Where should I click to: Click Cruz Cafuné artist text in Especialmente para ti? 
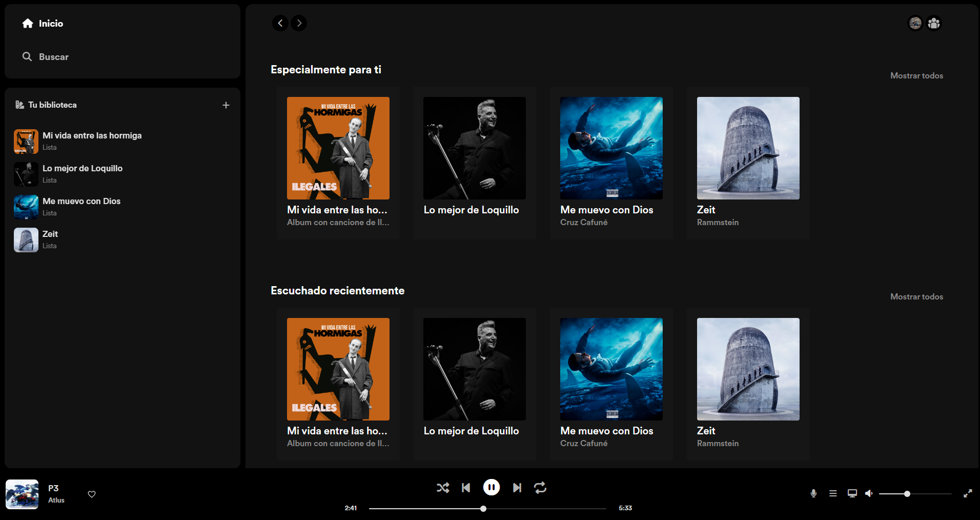584,223
